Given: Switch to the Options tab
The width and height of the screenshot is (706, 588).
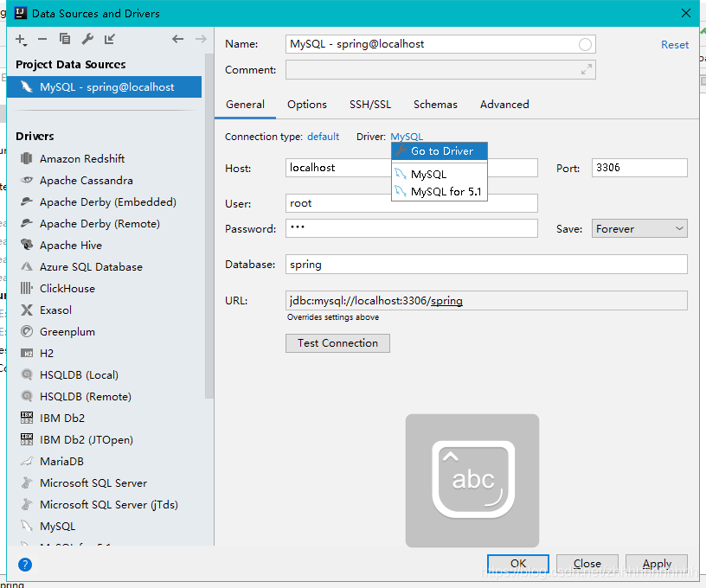Looking at the screenshot, I should 307,105.
